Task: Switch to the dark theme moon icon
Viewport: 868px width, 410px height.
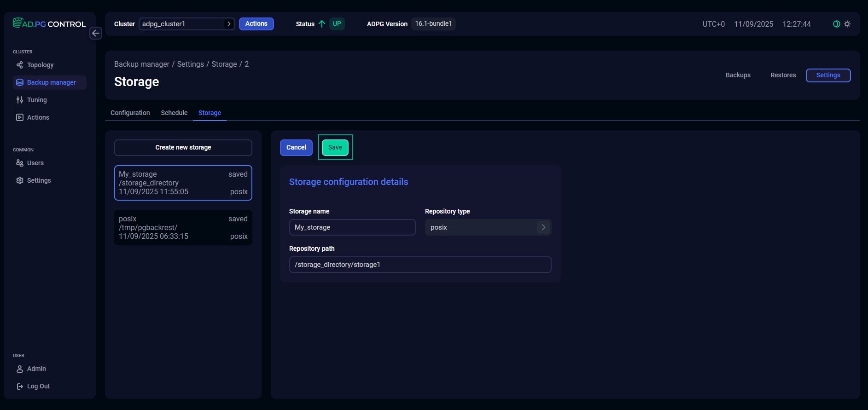Action: [x=836, y=24]
